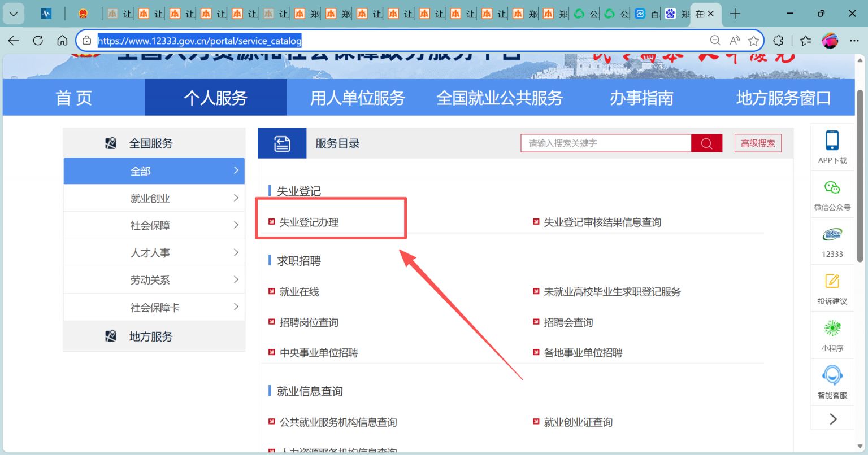Open the 小程序 mini program icon
This screenshot has height=455, width=868.
832,328
